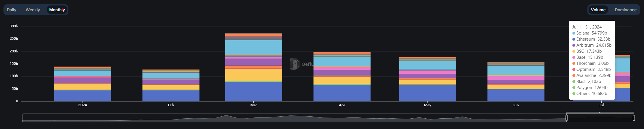Select the Monthly interval
The height and width of the screenshot is (129, 644).
(57, 10)
